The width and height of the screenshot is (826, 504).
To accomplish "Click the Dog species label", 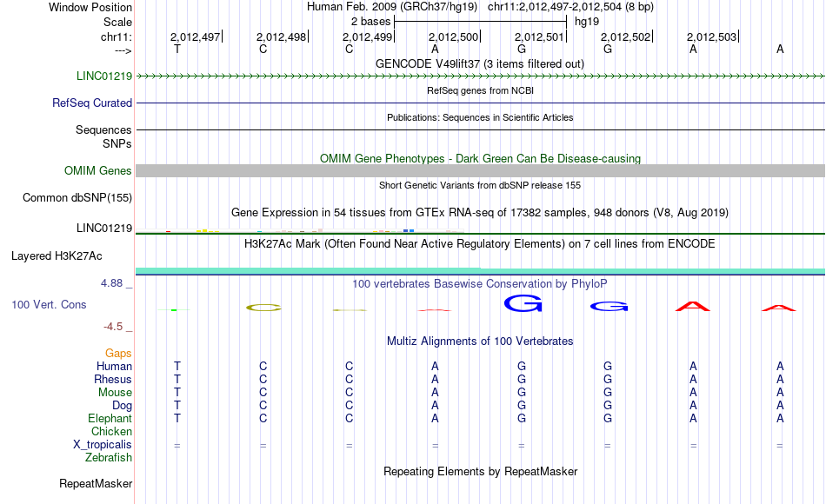I will pos(122,406).
